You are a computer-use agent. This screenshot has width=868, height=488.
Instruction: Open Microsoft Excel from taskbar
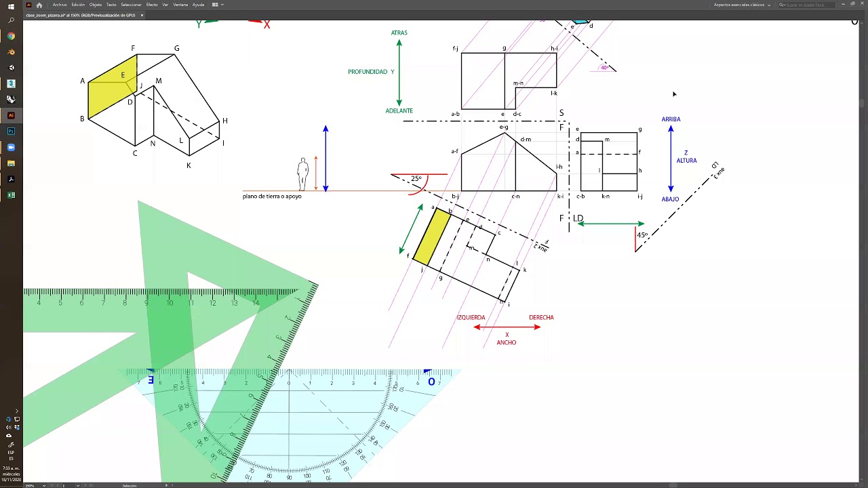coord(11,195)
